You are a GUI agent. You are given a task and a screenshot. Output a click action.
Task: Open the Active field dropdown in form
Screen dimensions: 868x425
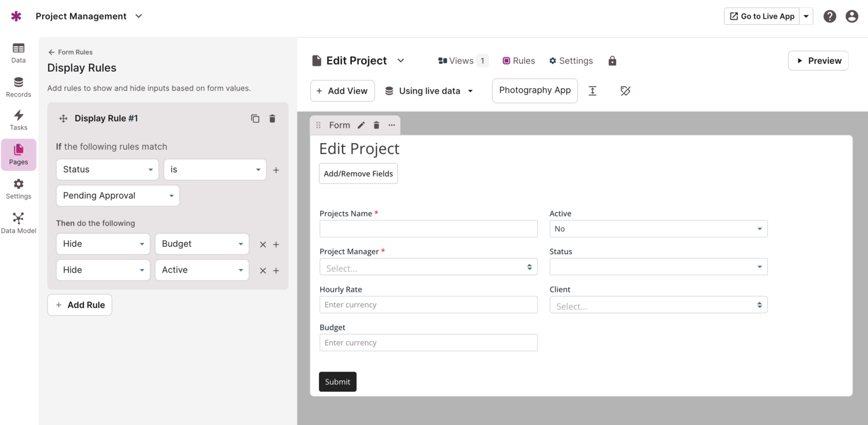658,229
